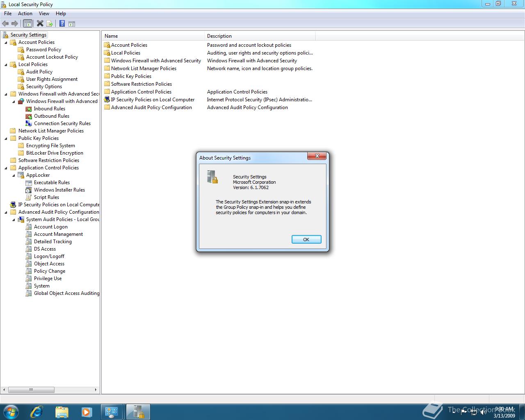Click the Account Logon audit icon
Screen dimensions: 525x420
click(x=29, y=227)
